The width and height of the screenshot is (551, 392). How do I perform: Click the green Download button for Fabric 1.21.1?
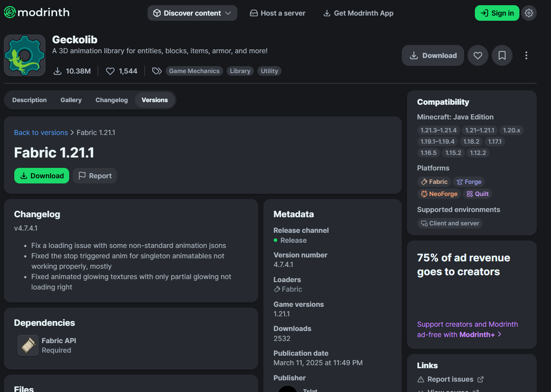42,176
